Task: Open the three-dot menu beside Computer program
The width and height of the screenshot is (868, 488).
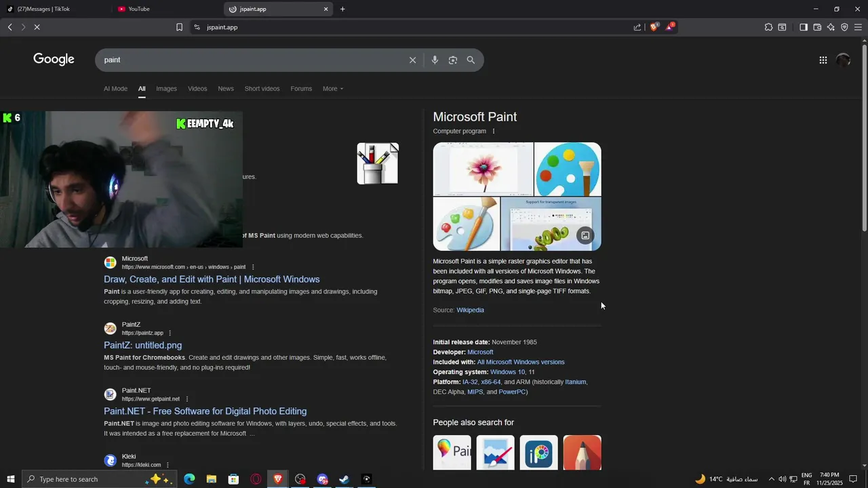Action: pos(493,131)
